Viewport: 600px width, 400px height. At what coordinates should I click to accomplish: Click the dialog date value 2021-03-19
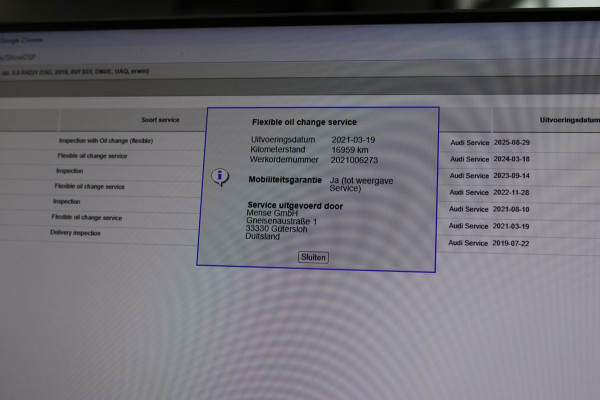(353, 140)
